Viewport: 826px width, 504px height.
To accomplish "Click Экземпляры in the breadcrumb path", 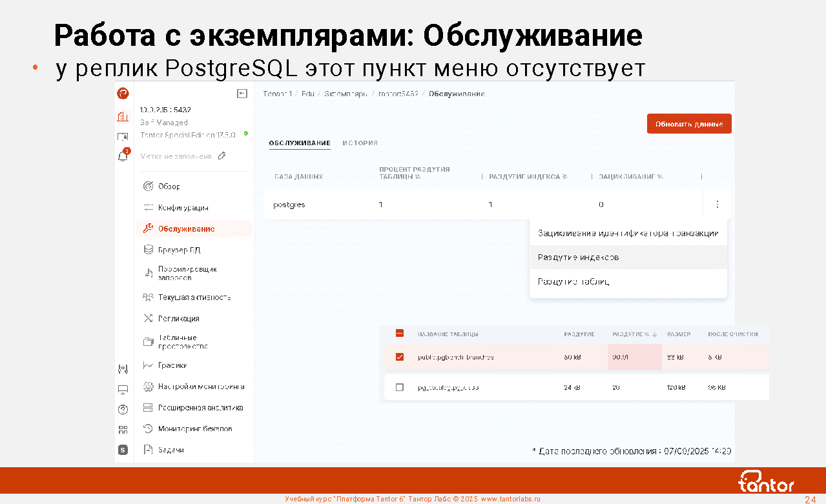I will 346,94.
